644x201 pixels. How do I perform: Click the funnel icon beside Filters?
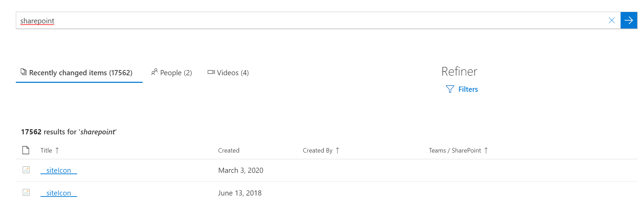coord(450,89)
